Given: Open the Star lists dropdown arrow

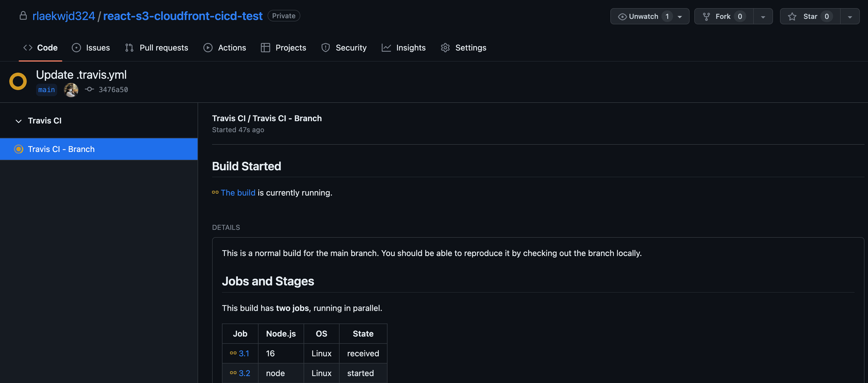Looking at the screenshot, I should 850,17.
